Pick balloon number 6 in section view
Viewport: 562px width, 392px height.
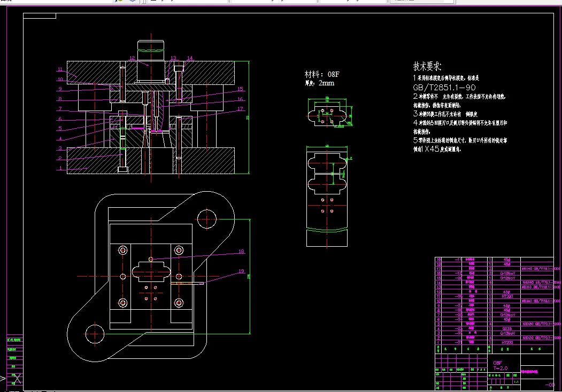click(x=60, y=119)
